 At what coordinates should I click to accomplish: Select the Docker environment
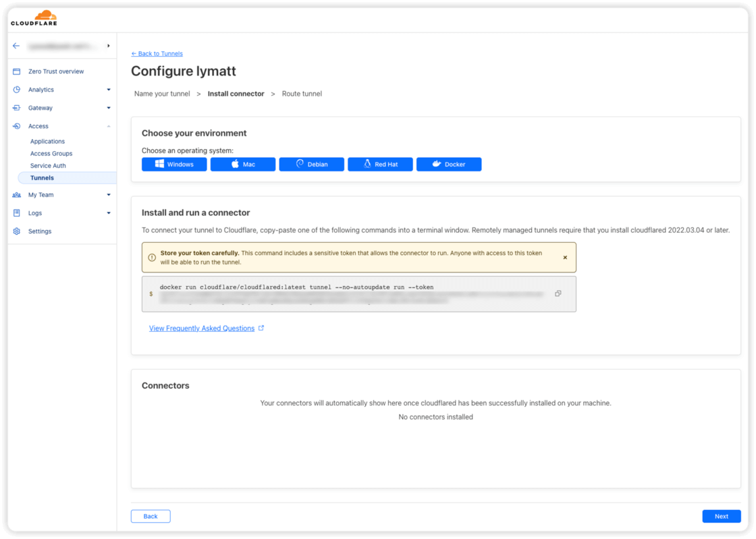tap(449, 165)
